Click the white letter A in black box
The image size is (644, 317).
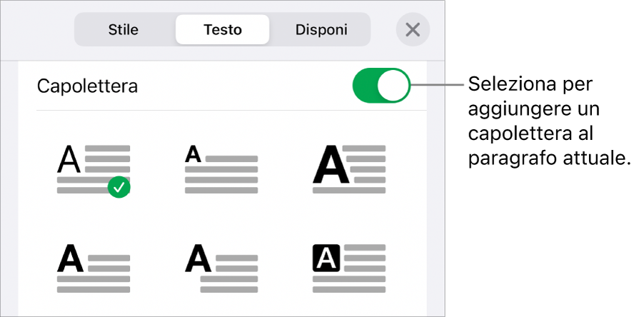tap(327, 256)
